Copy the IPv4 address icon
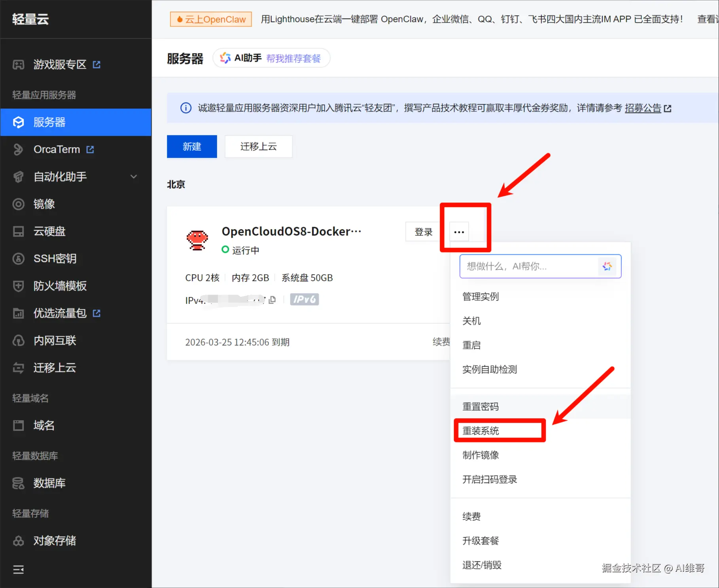This screenshot has height=588, width=719. point(272,300)
